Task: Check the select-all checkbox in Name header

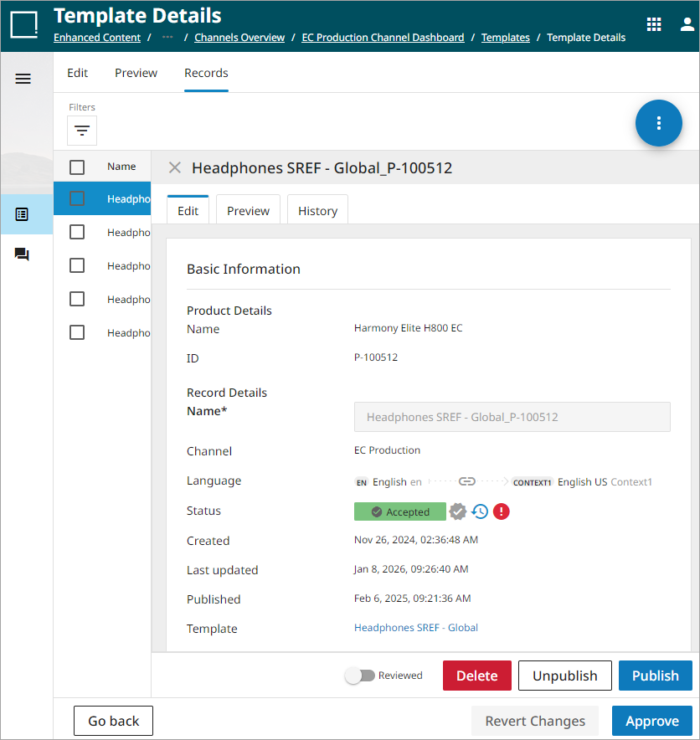Action: (x=77, y=167)
